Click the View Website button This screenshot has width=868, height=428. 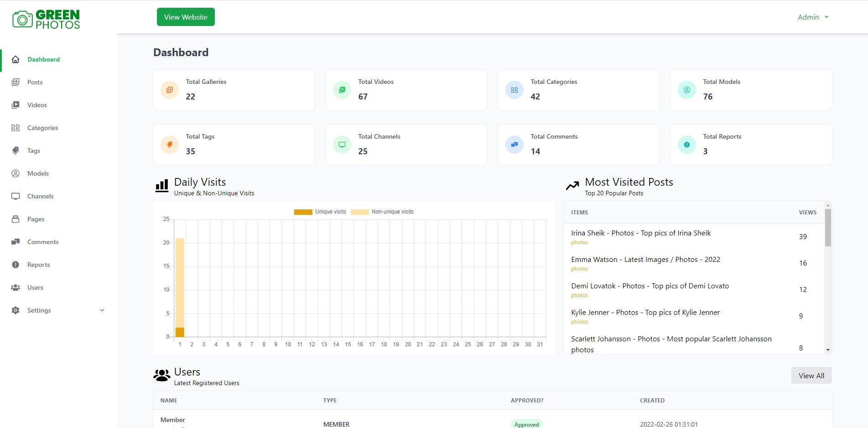[186, 17]
